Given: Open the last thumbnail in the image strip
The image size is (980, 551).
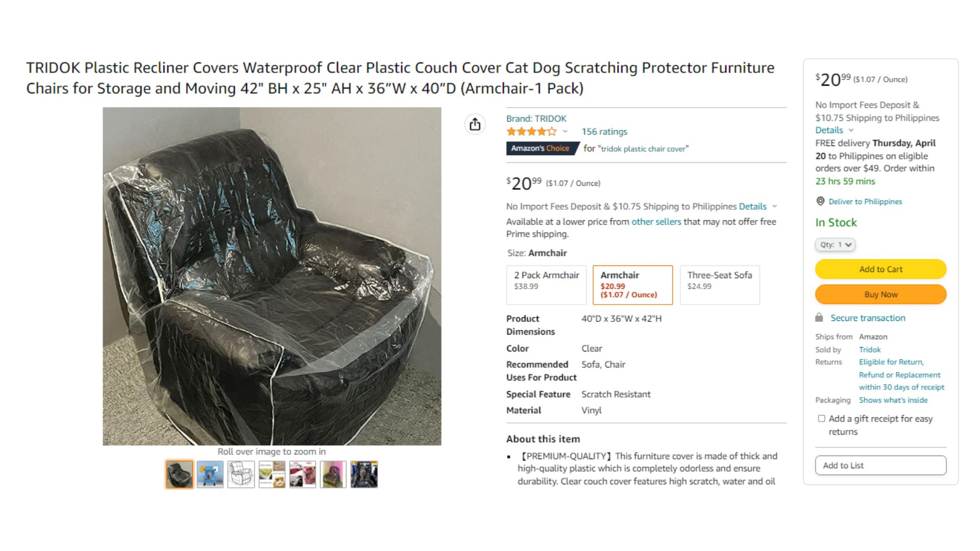Looking at the screenshot, I should point(364,474).
